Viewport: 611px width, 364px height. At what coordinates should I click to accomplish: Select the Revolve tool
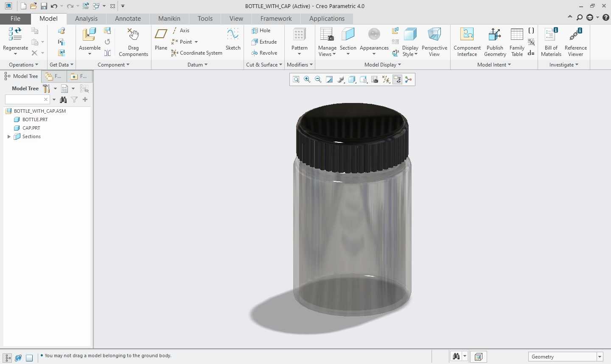point(264,53)
